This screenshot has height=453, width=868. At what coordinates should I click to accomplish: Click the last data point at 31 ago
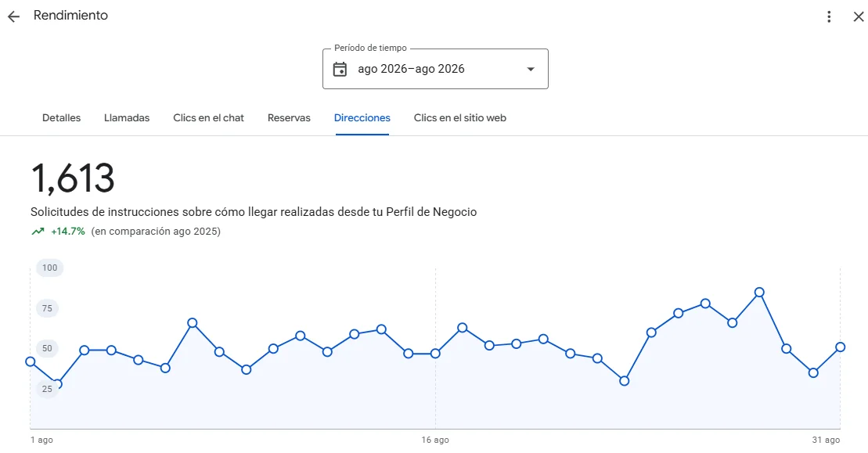click(841, 347)
